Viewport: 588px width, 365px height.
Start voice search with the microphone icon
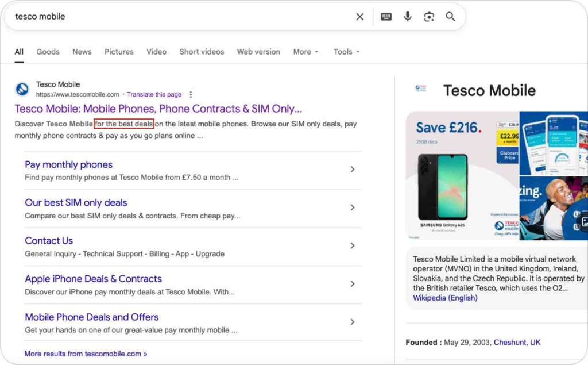[x=408, y=17]
